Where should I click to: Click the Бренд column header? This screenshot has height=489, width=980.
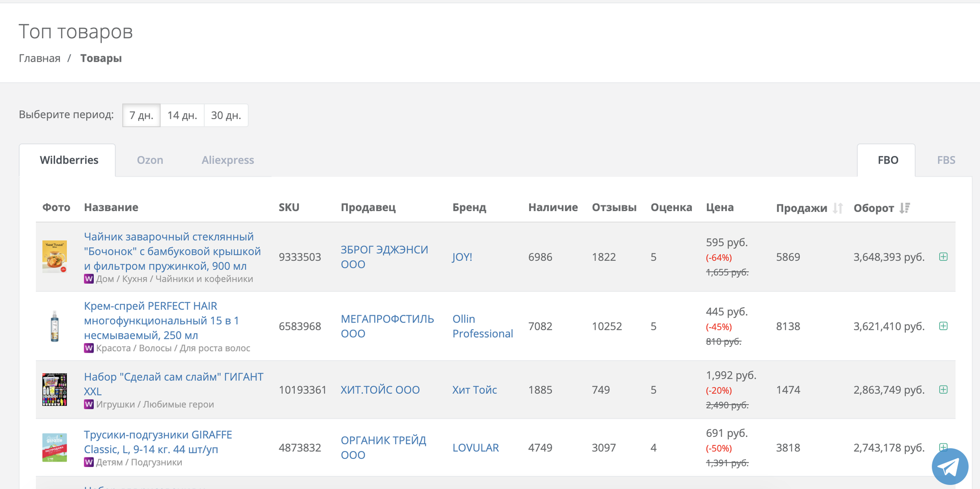(x=469, y=207)
